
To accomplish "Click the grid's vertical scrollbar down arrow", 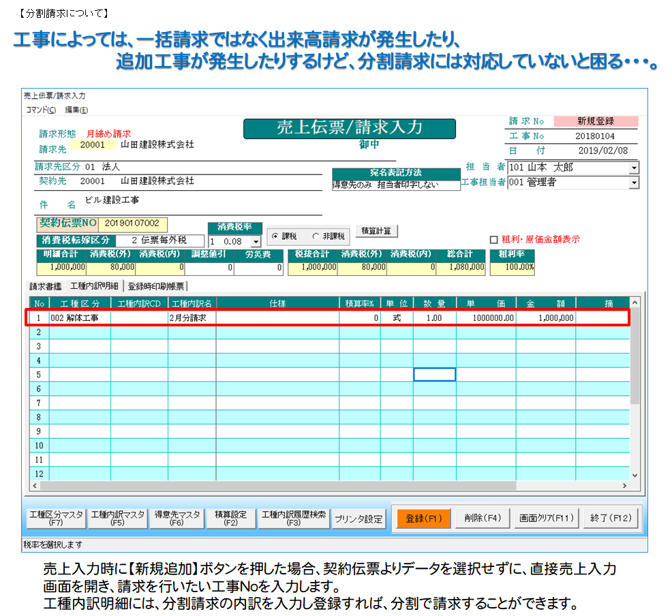I will [635, 475].
